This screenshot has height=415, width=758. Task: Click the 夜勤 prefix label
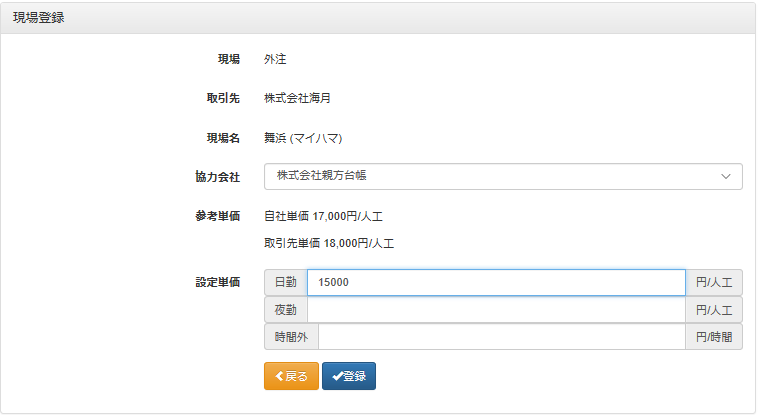[285, 310]
